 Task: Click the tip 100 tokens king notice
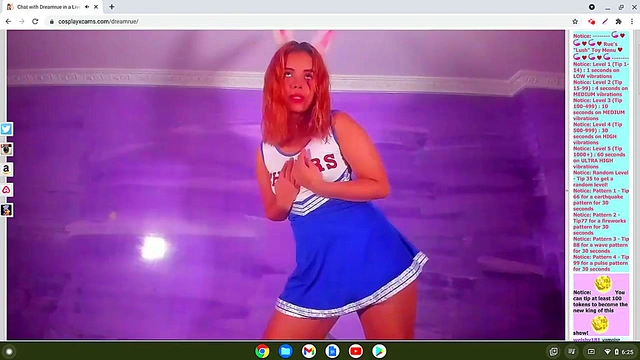pyautogui.click(x=600, y=305)
